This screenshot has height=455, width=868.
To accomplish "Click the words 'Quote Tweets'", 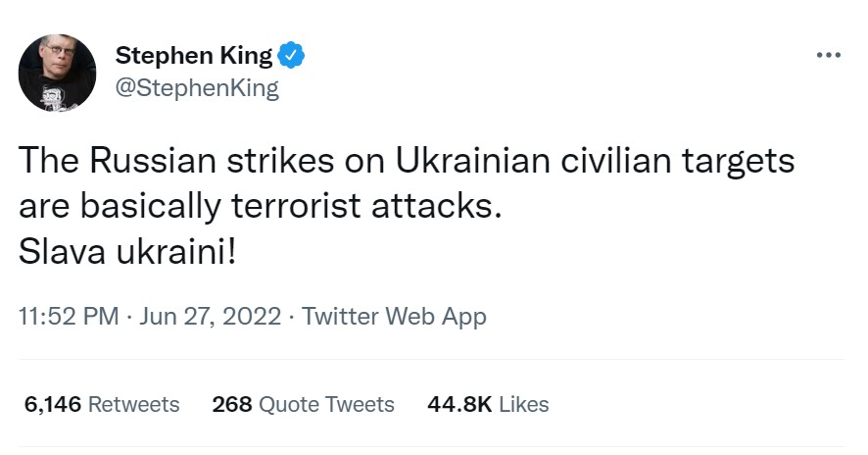I will point(327,404).
